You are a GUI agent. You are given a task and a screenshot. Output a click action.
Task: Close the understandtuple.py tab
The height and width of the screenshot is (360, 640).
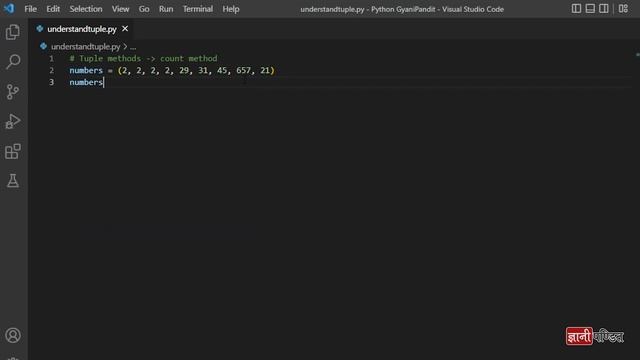pyautogui.click(x=125, y=29)
